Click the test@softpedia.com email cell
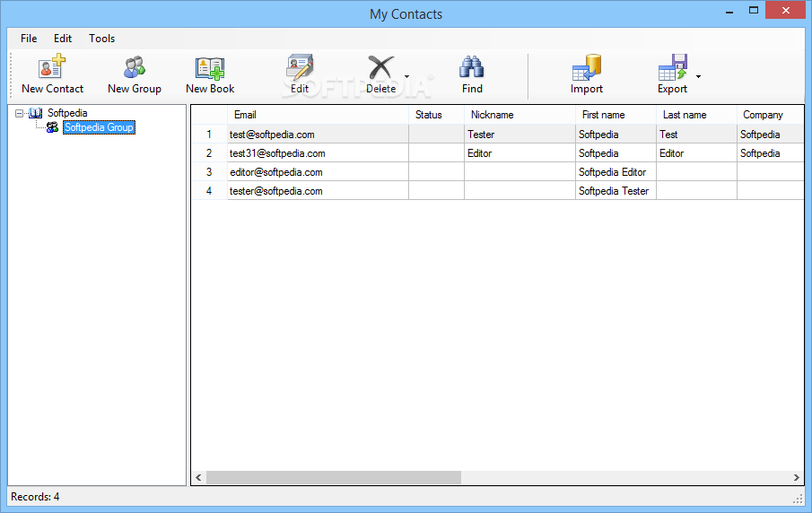 [x=318, y=134]
